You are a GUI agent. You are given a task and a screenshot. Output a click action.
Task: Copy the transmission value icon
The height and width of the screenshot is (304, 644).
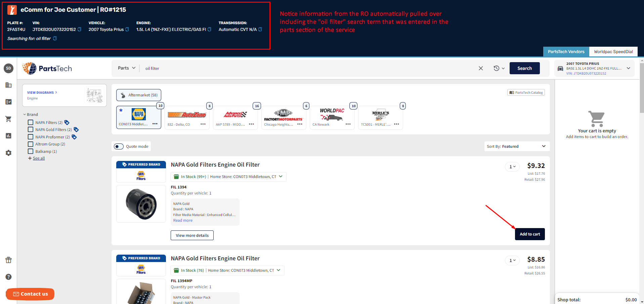click(x=260, y=30)
